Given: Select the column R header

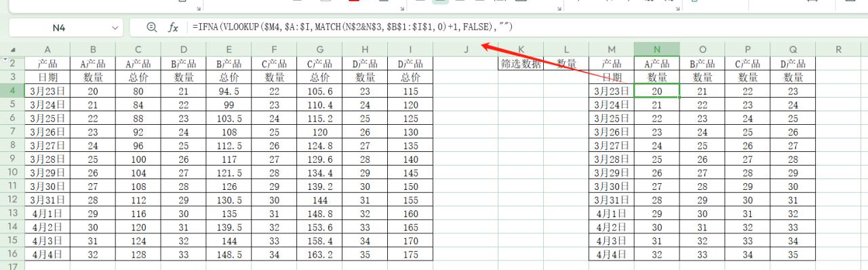Looking at the screenshot, I should (838, 50).
